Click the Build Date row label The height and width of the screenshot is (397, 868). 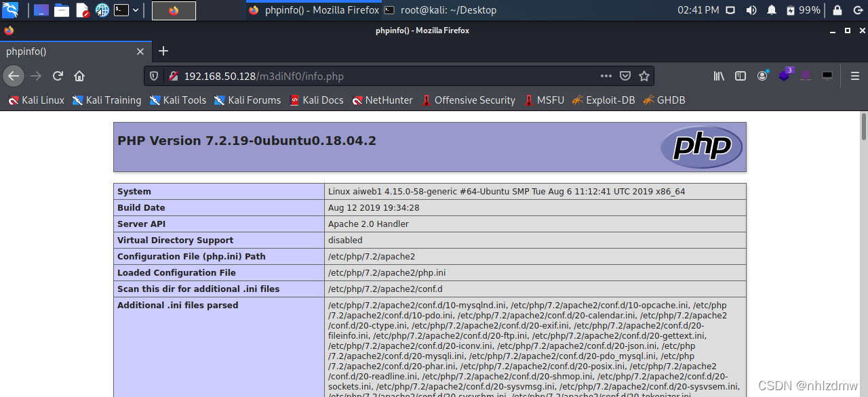[x=141, y=208]
